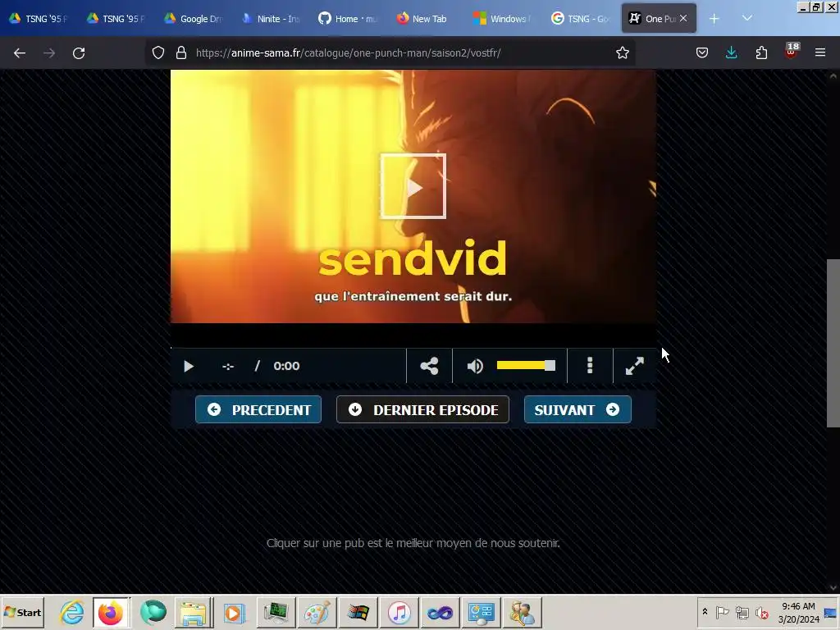
Task: Open a new tab with the plus button
Action: (714, 19)
